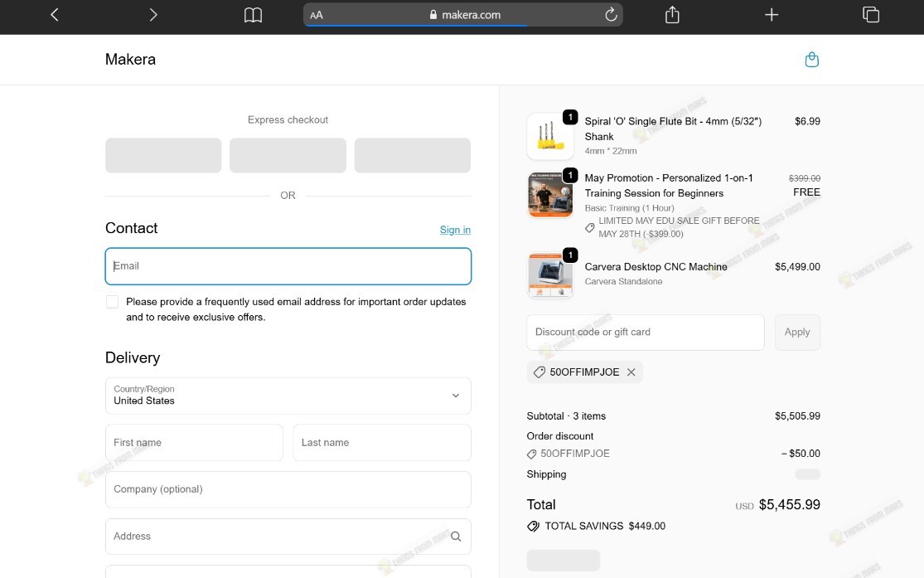
Task: Remove the 50OFFIMPJOE discount code
Action: coord(631,372)
